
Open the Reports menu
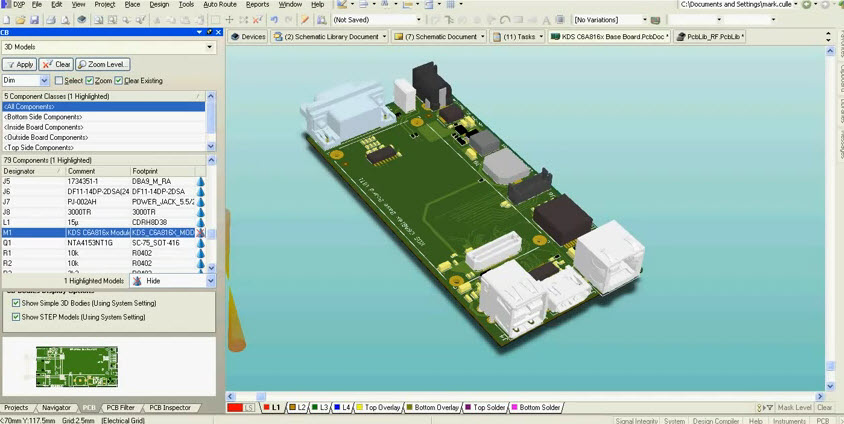[x=257, y=4]
